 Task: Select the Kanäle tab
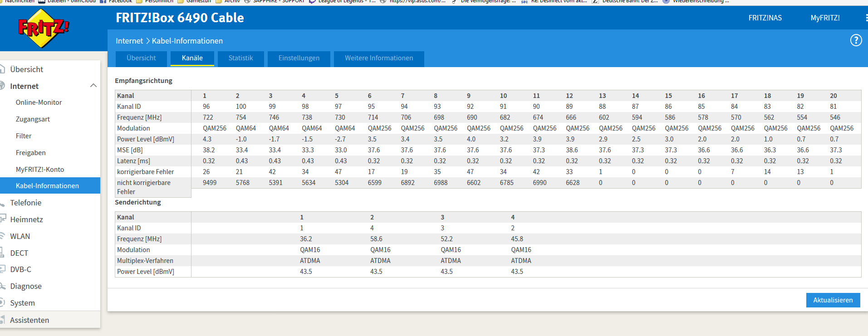pos(192,58)
